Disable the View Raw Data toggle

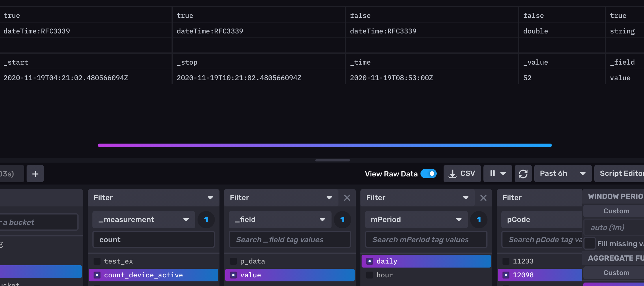point(428,174)
